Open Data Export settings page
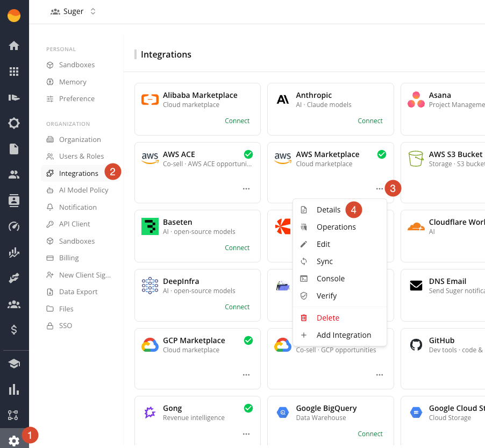485x448 pixels. click(81, 291)
